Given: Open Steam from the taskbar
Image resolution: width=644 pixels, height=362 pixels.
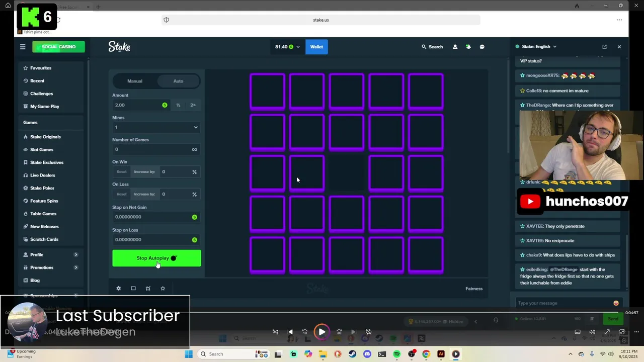Looking at the screenshot, I should pos(352,354).
